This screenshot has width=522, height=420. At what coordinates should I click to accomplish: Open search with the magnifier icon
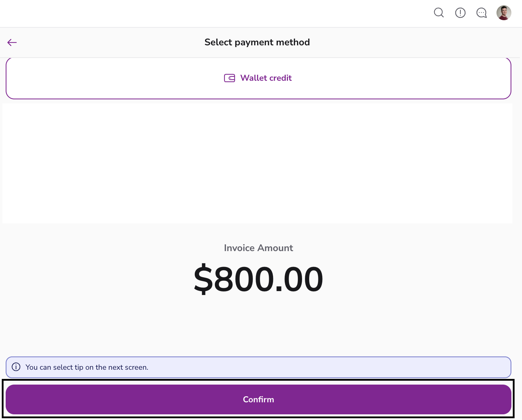pyautogui.click(x=439, y=13)
